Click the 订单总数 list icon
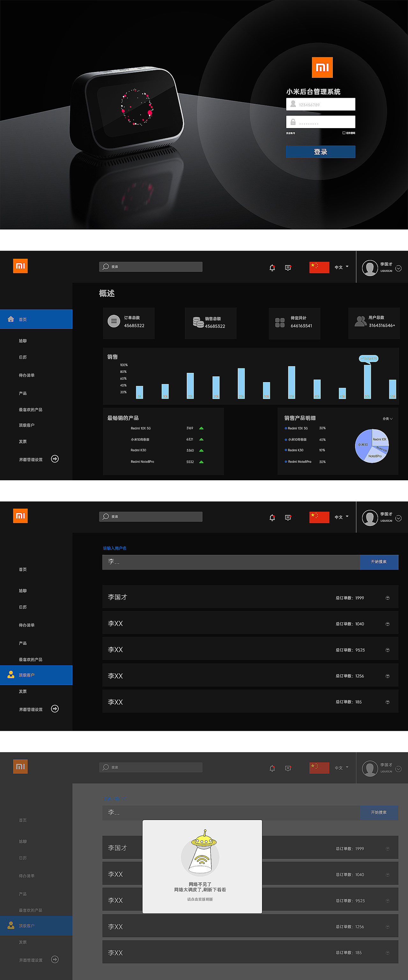The image size is (408, 980). pyautogui.click(x=114, y=321)
